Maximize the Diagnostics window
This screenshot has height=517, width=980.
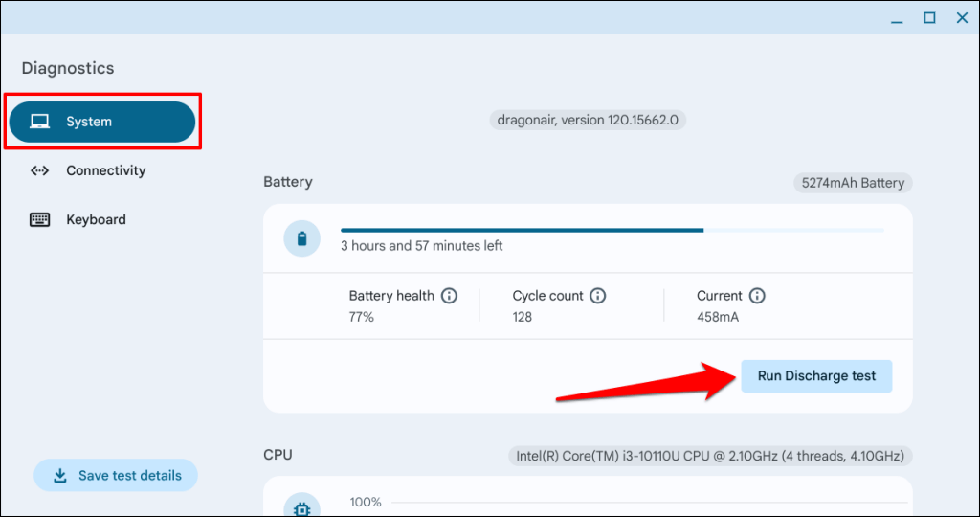click(929, 18)
